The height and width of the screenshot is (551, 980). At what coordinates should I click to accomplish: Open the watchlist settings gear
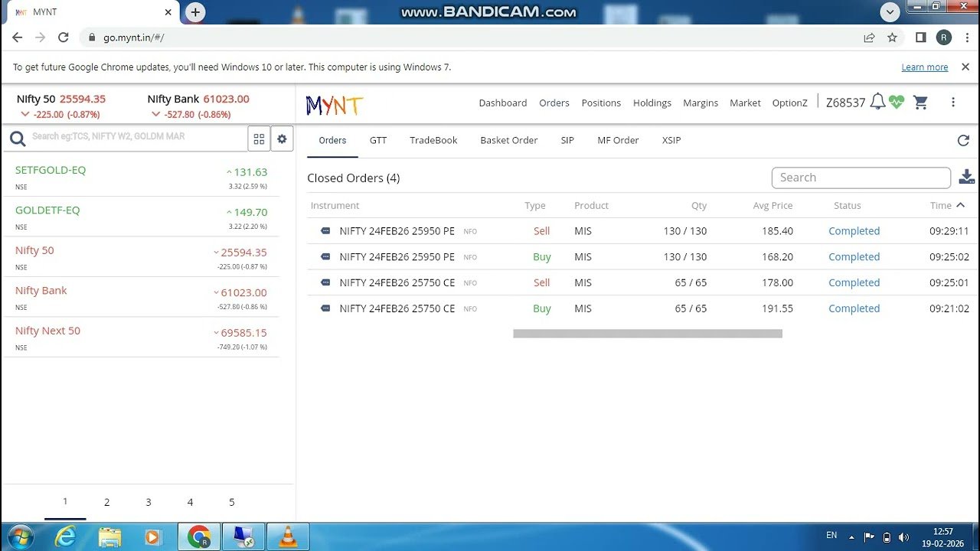tap(282, 139)
